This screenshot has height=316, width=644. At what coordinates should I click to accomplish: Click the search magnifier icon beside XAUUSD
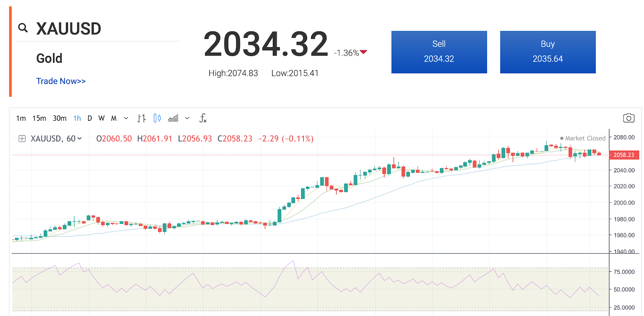click(x=23, y=28)
